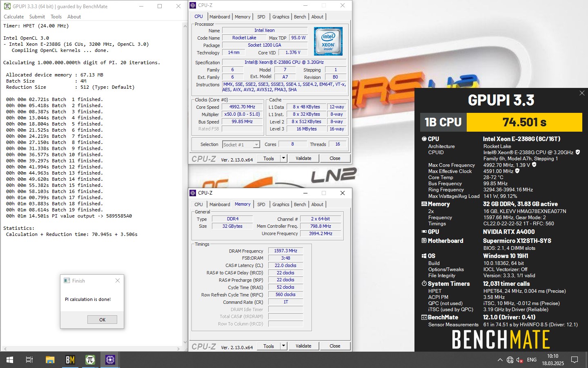The image size is (588, 368).
Task: Select Bench tab in bottom CPU-Z
Action: click(300, 204)
